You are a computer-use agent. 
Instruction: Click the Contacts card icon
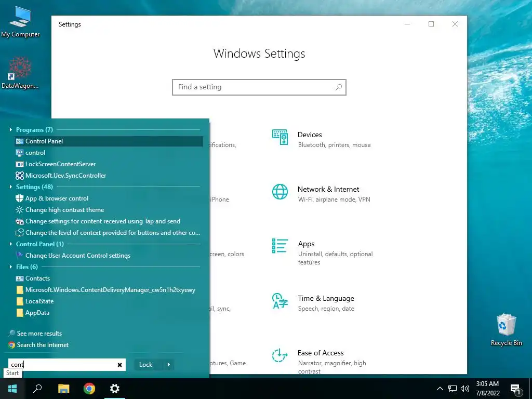pyautogui.click(x=20, y=278)
